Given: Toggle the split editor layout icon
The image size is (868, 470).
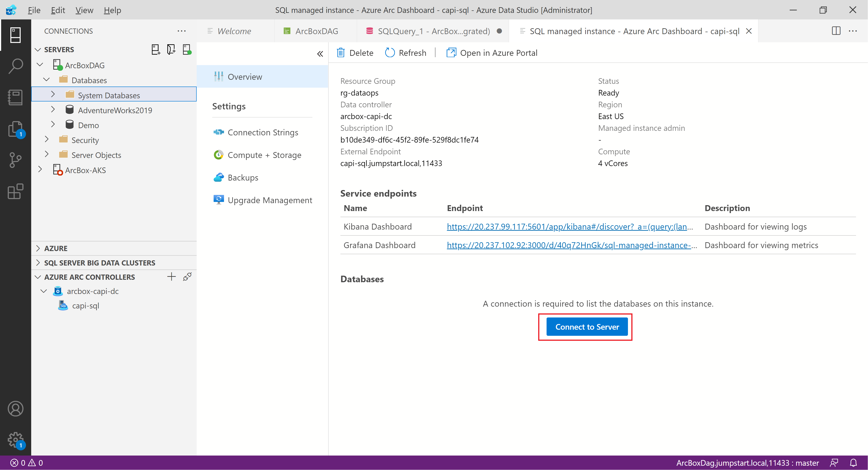Looking at the screenshot, I should [x=836, y=31].
